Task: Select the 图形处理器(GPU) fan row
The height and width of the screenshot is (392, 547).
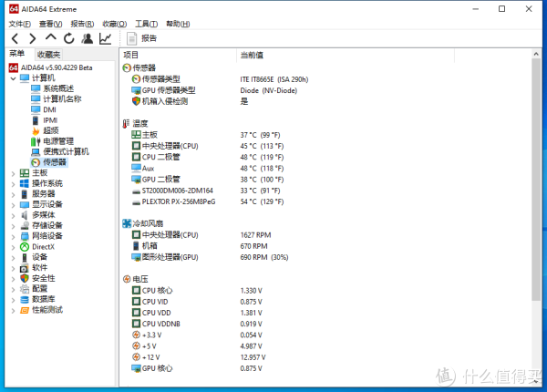Action: click(x=210, y=257)
